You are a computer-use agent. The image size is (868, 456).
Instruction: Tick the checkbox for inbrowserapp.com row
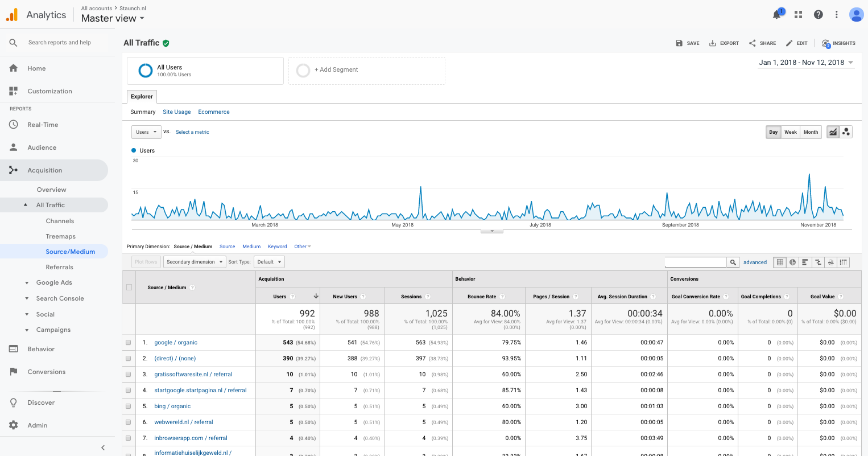tap(129, 438)
